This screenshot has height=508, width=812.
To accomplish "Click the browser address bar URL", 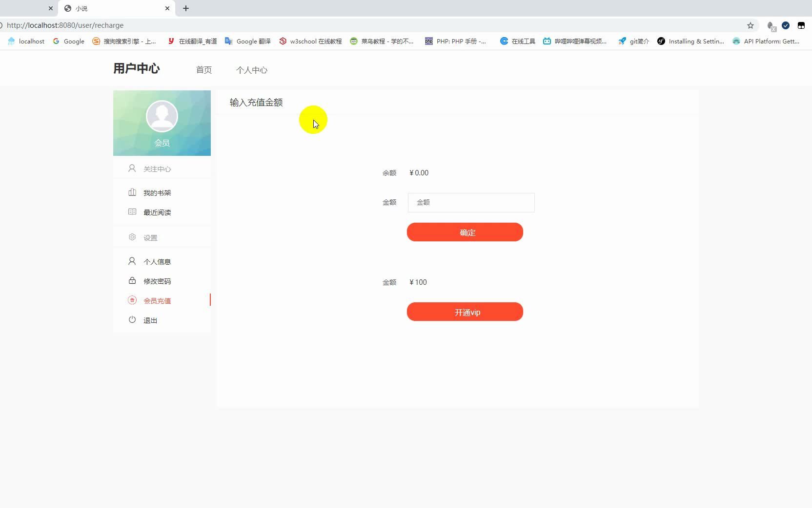I will pos(65,25).
